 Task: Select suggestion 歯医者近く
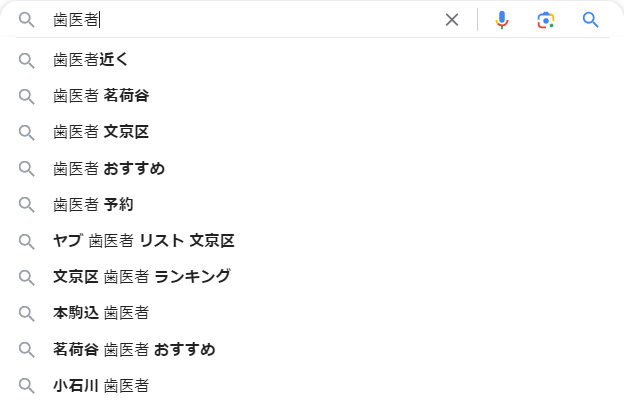(312, 60)
